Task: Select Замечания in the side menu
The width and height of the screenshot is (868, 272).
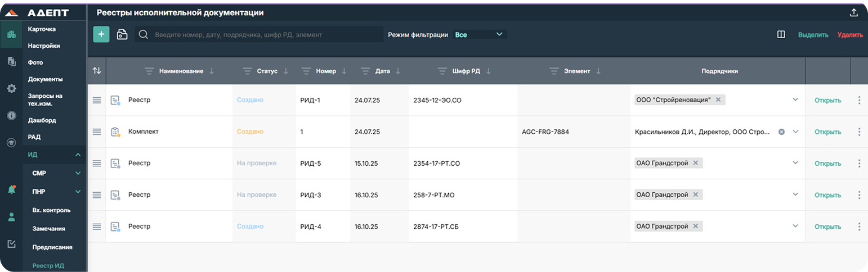Action: pos(48,229)
